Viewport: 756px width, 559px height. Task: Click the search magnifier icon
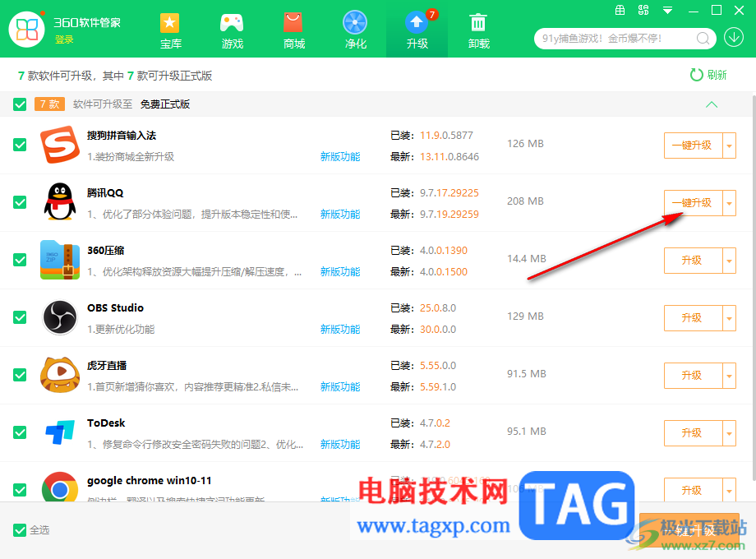pyautogui.click(x=703, y=38)
